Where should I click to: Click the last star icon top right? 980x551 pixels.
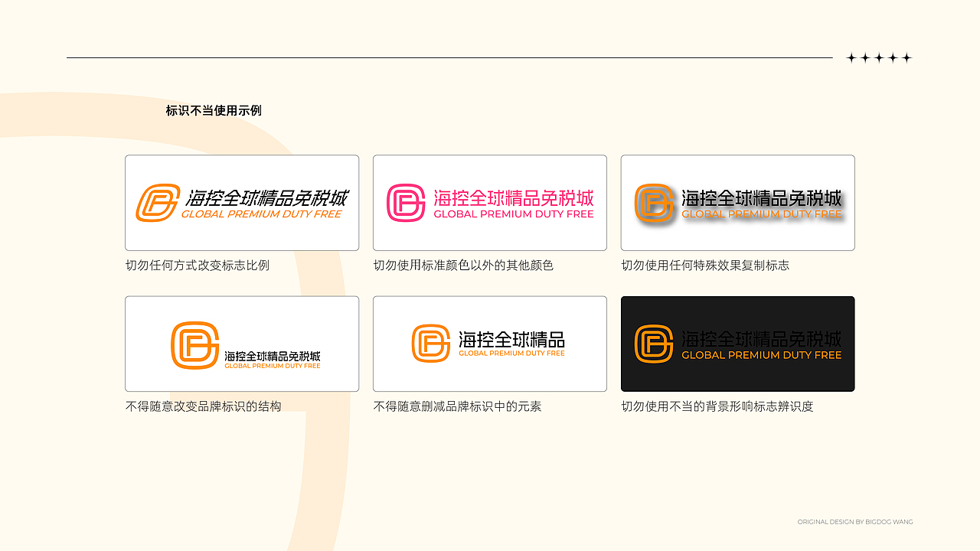pyautogui.click(x=908, y=57)
